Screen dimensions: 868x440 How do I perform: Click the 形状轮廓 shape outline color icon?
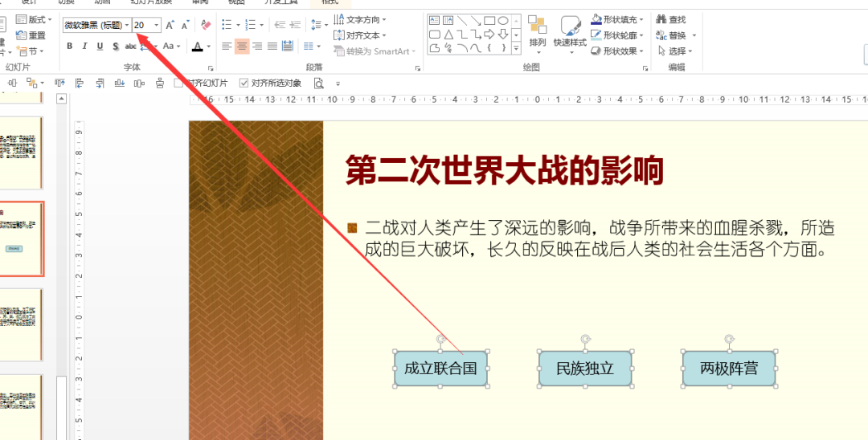click(x=596, y=35)
